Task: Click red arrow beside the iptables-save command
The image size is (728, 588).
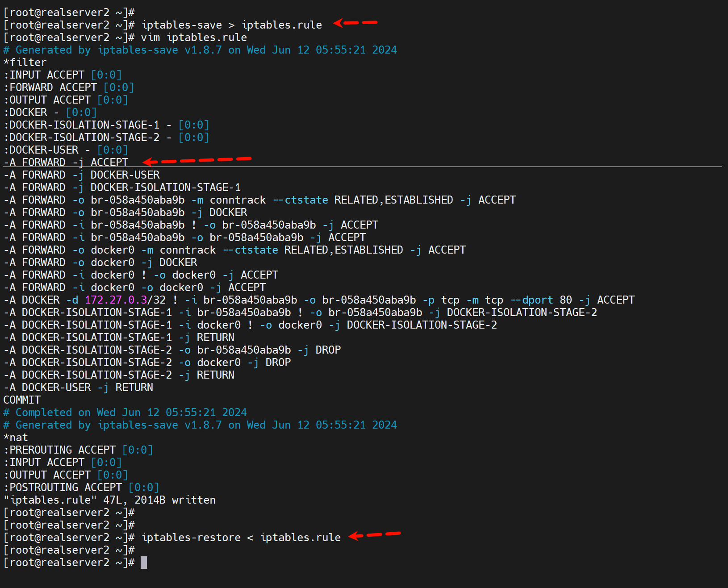Action: 355,22
